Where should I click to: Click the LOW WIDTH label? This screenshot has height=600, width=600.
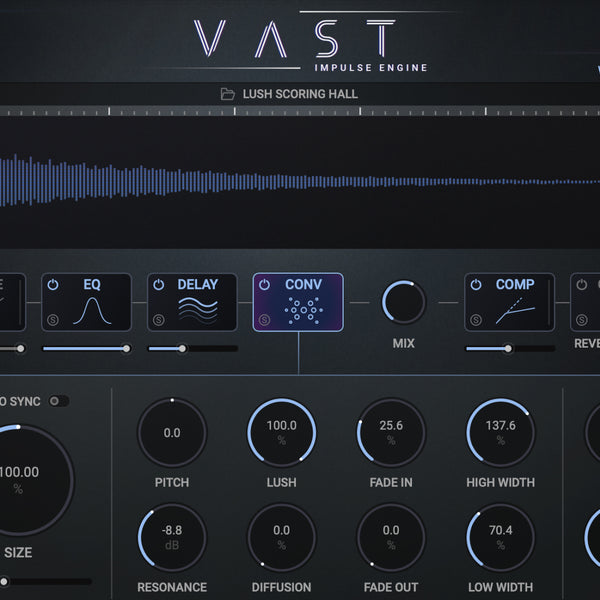pos(501,587)
